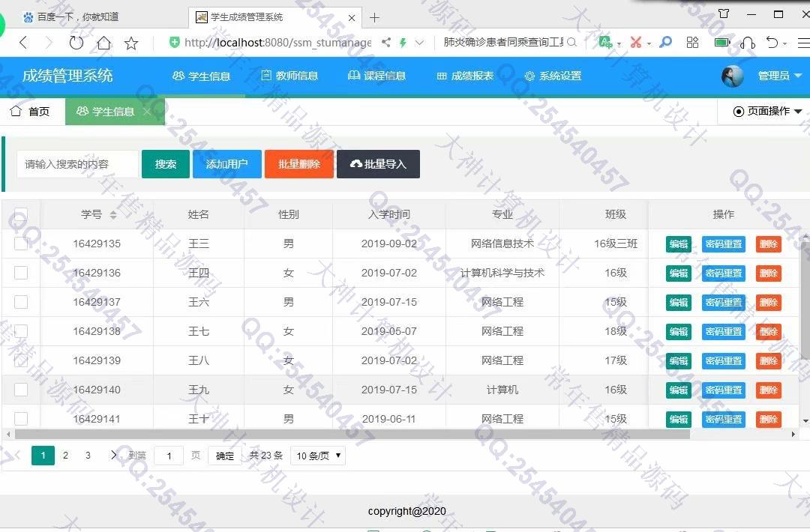Viewport: 810px width, 532px height.
Task: Click the administrator avatar picture
Action: pos(733,76)
